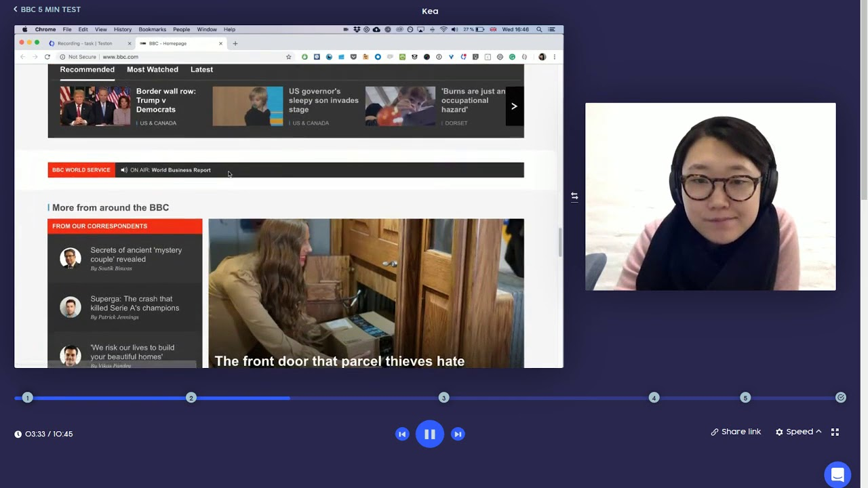Click the Share link button

point(736,432)
